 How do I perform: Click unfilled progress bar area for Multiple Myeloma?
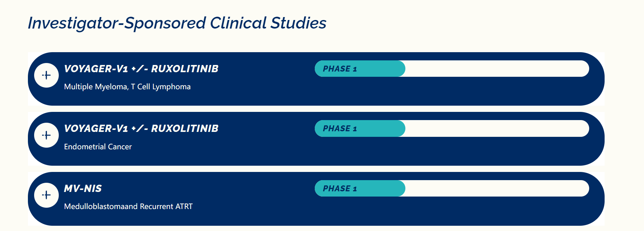tap(496, 69)
